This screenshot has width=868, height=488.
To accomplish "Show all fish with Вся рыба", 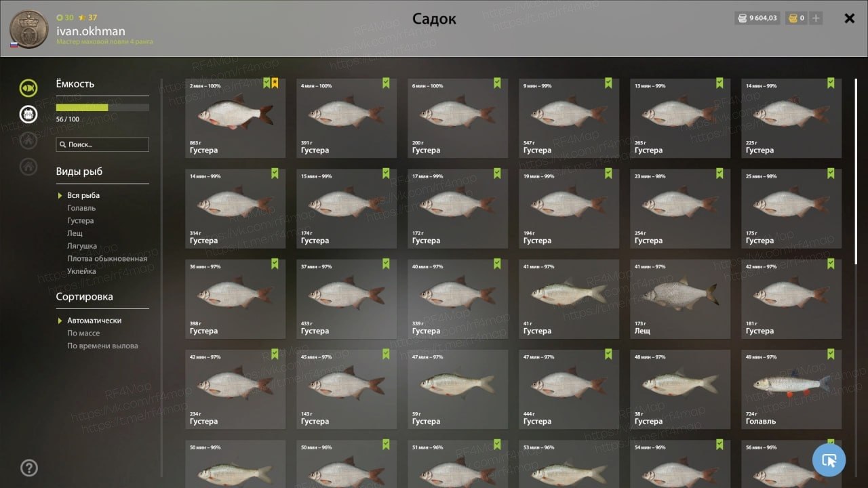I will point(83,195).
